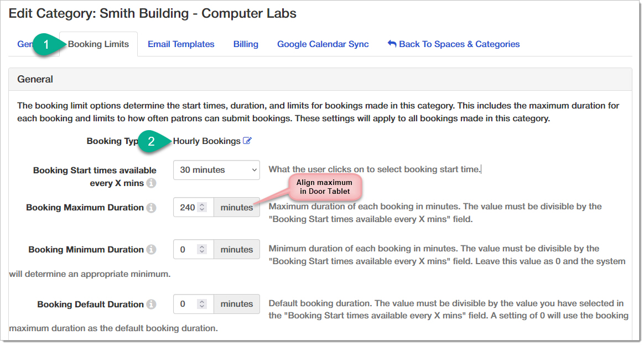Click Booking Minimum Duration stepper arrows
644x345 pixels.
(202, 250)
